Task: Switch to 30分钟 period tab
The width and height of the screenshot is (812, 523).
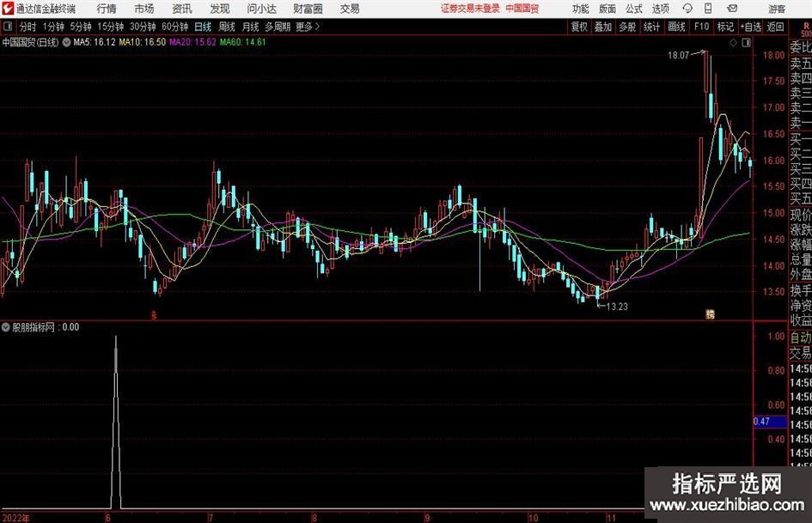Action: coord(143,27)
